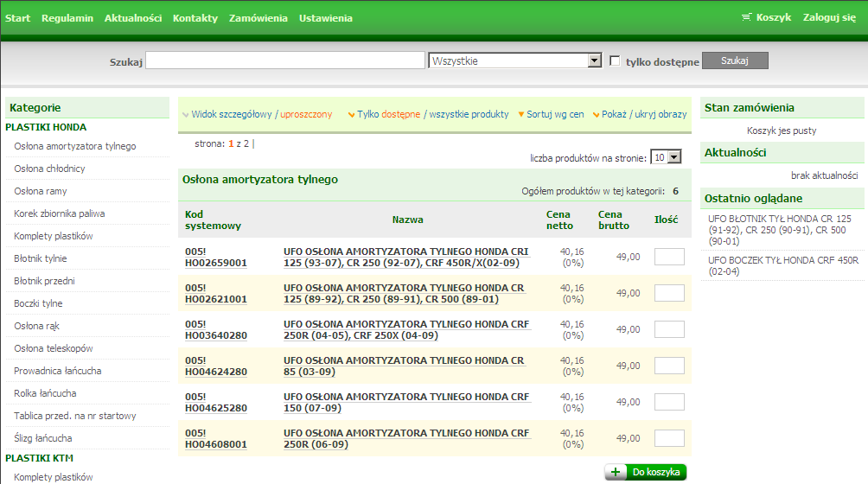Click the orange arrow before Tylko dostępne
This screenshot has width=868, height=484.
351,114
